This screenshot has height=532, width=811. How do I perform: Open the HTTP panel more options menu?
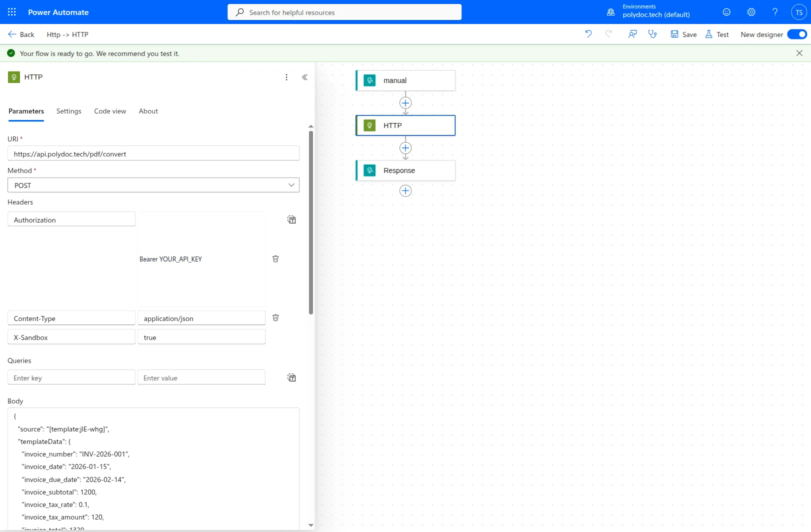286,77
